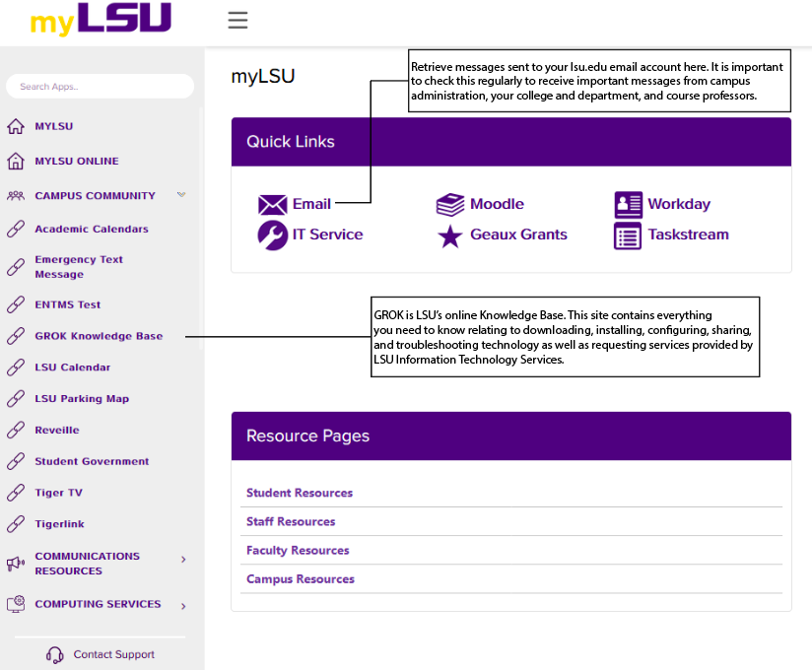Go to Faculty Resources page

click(x=298, y=551)
